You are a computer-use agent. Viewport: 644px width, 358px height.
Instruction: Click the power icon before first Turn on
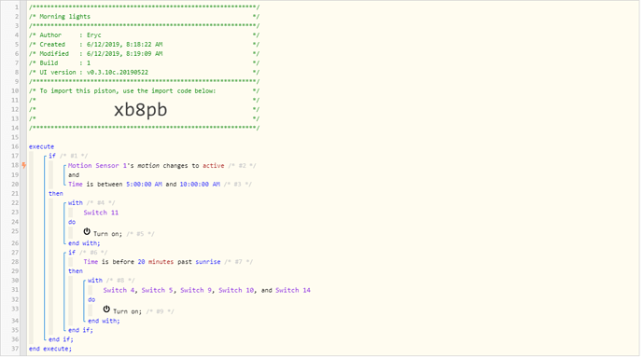87,232
